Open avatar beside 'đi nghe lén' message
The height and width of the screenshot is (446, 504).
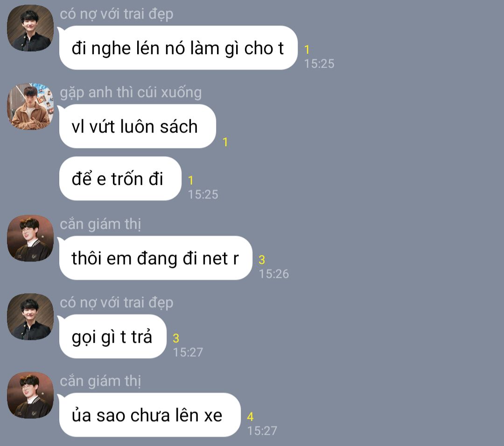tap(30, 28)
